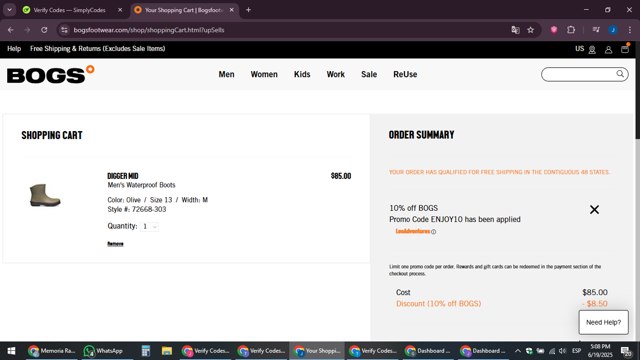This screenshot has width=640, height=360.
Task: Close the Your Shopping Cart tab
Action: [231, 10]
